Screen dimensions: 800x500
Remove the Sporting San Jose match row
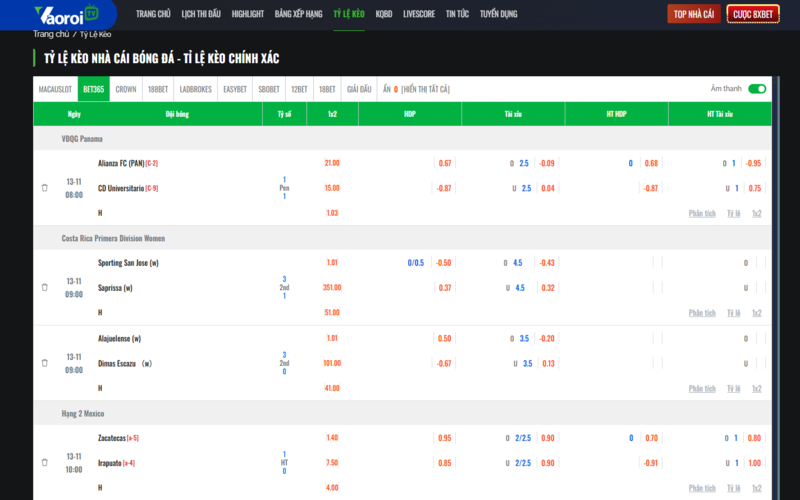pyautogui.click(x=44, y=288)
